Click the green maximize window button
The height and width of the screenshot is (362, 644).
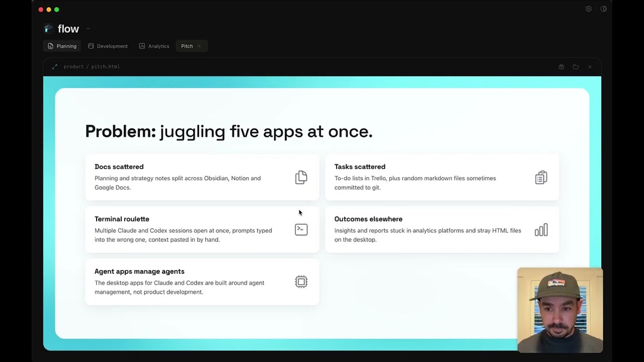click(x=57, y=10)
